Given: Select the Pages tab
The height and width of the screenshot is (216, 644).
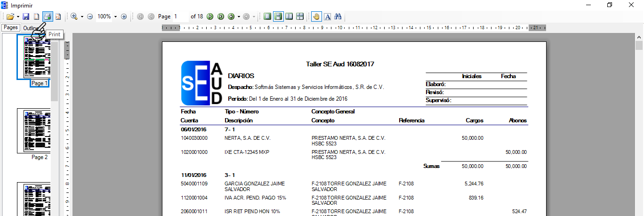Looking at the screenshot, I should point(10,28).
